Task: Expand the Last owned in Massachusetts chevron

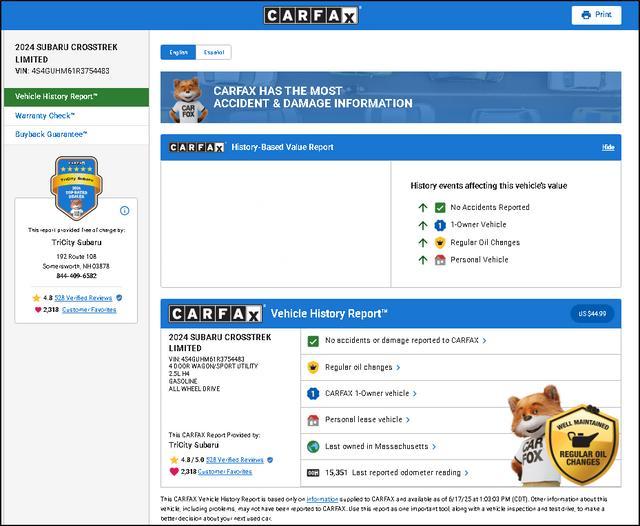Action: pos(434,447)
